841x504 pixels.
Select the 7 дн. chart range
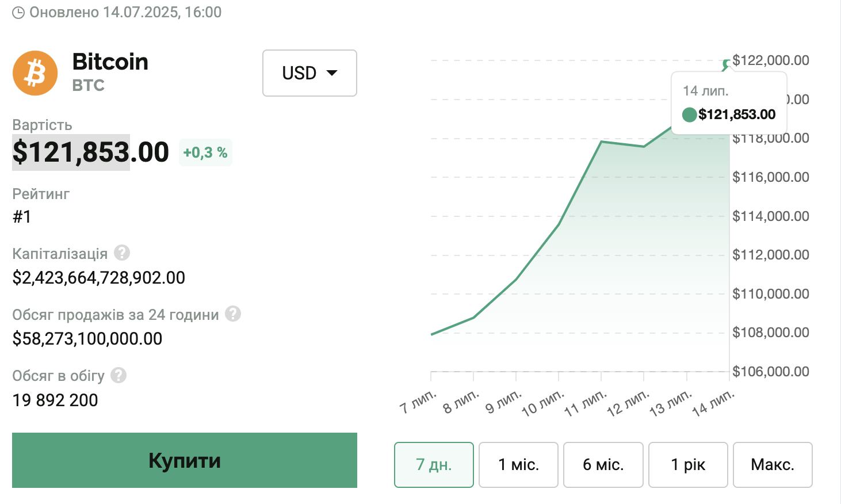point(434,464)
